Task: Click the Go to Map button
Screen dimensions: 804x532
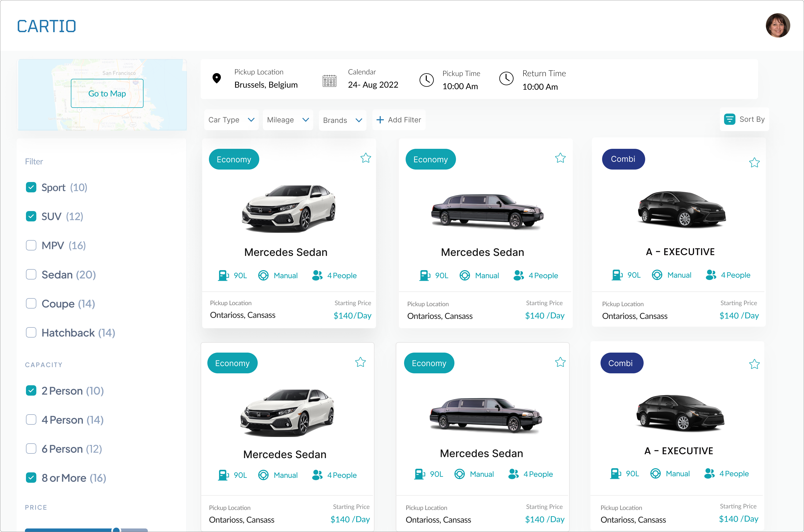Action: [107, 93]
